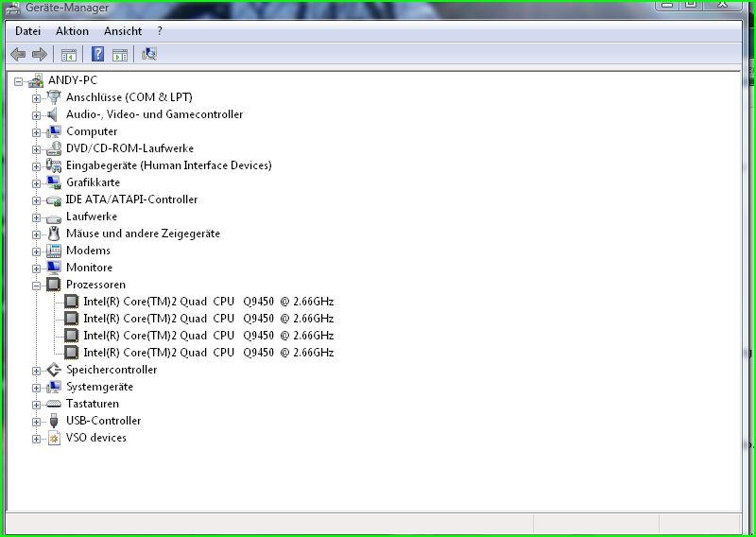
Task: Click the Tastaturen keyboard icon
Action: pyautogui.click(x=54, y=404)
